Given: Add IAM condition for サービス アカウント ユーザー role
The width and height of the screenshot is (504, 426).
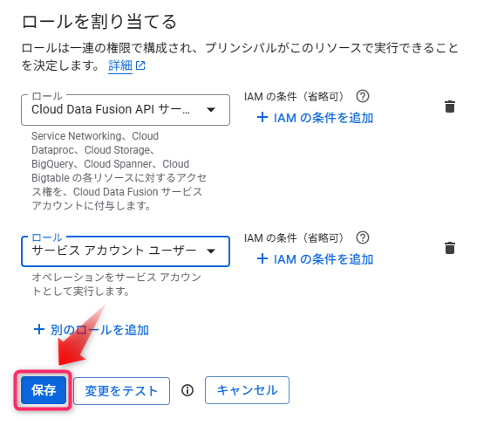Looking at the screenshot, I should [x=315, y=259].
